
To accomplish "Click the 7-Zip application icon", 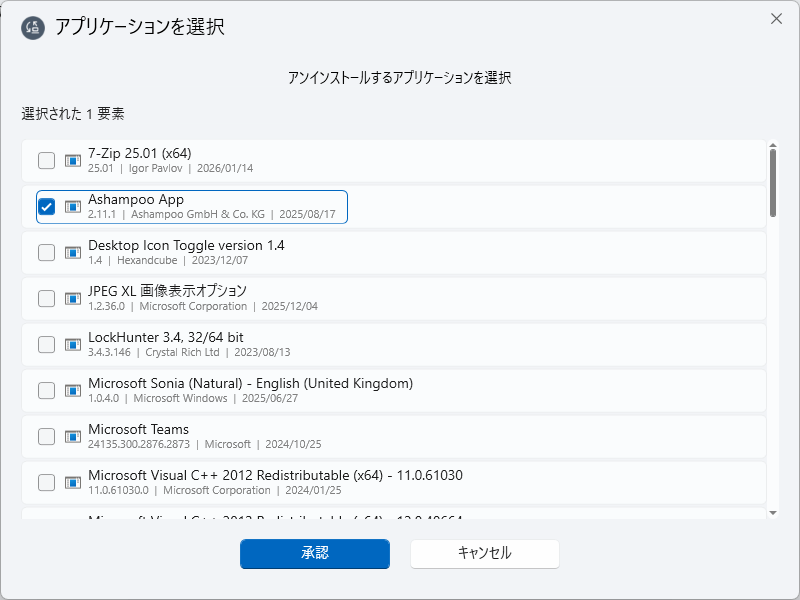I will 72,161.
